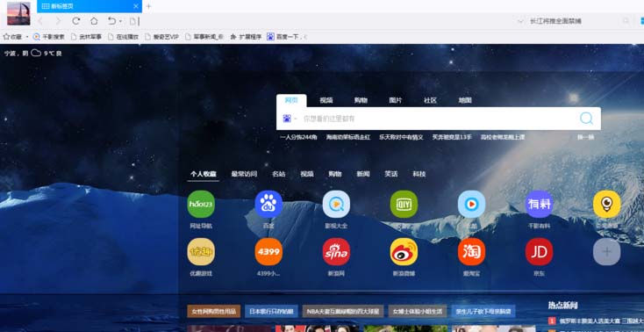The height and width of the screenshot is (332, 644).
Task: Open the Baidu paw shortcut icon
Action: 268,204
